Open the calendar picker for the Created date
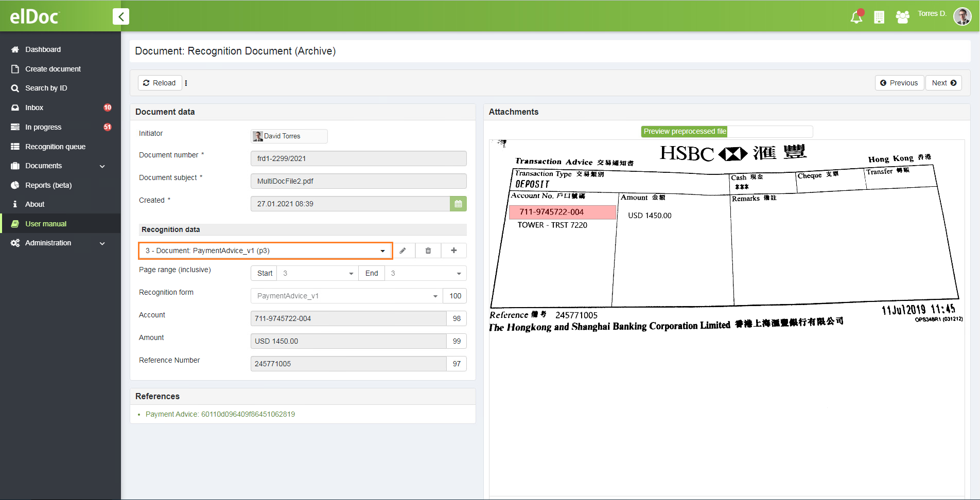 458,204
